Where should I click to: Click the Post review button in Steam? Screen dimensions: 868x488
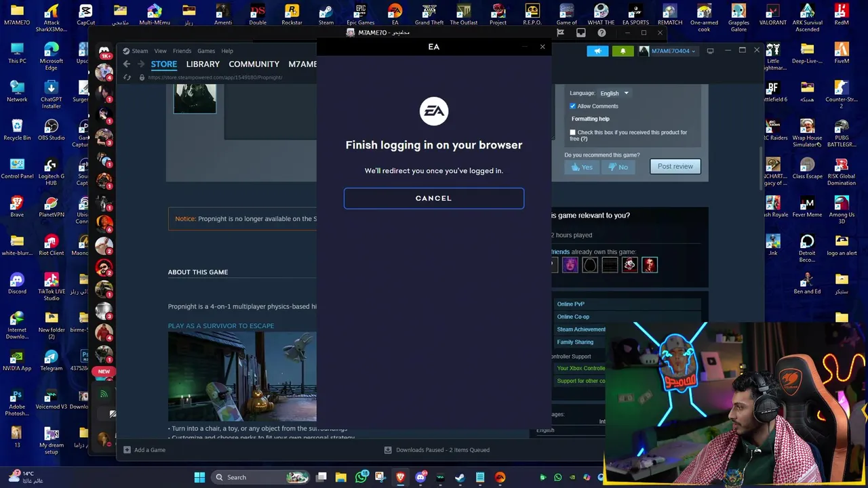click(x=675, y=166)
